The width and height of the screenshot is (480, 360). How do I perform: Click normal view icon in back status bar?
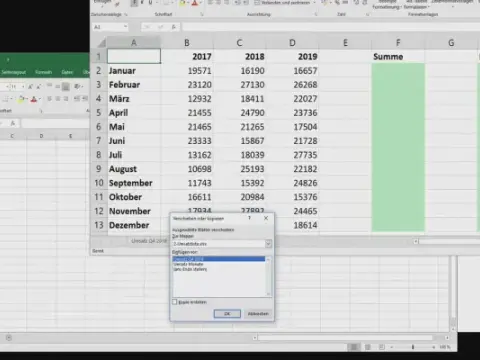(x=354, y=347)
